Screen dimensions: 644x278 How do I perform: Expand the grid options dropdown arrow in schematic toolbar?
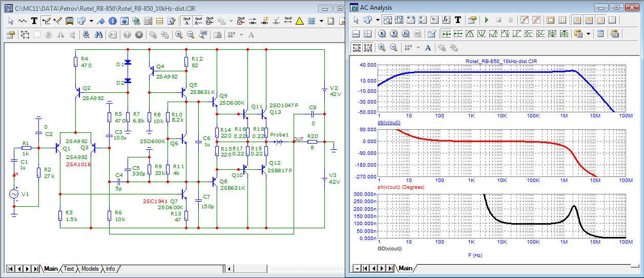click(321, 21)
